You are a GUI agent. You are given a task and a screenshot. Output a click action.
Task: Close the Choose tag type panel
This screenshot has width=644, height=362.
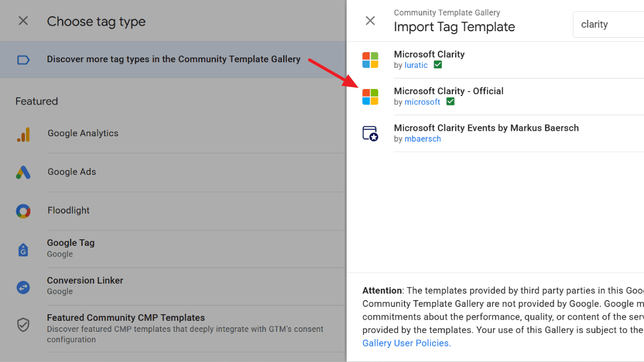click(x=23, y=21)
